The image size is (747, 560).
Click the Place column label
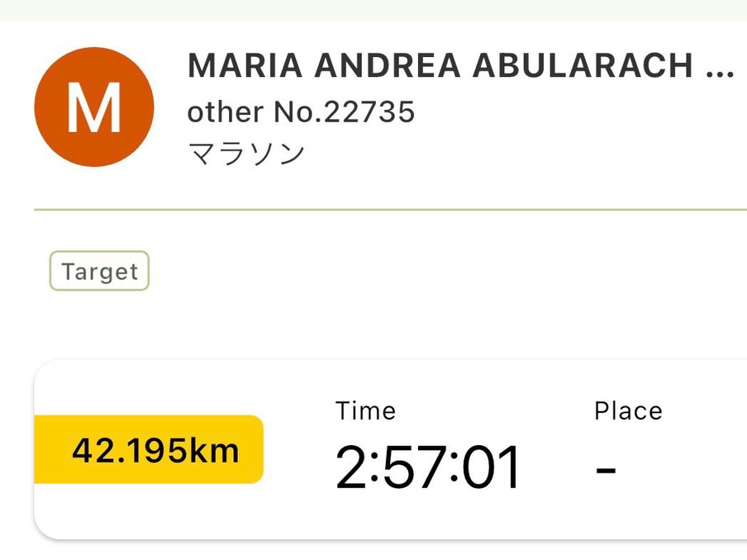(628, 411)
